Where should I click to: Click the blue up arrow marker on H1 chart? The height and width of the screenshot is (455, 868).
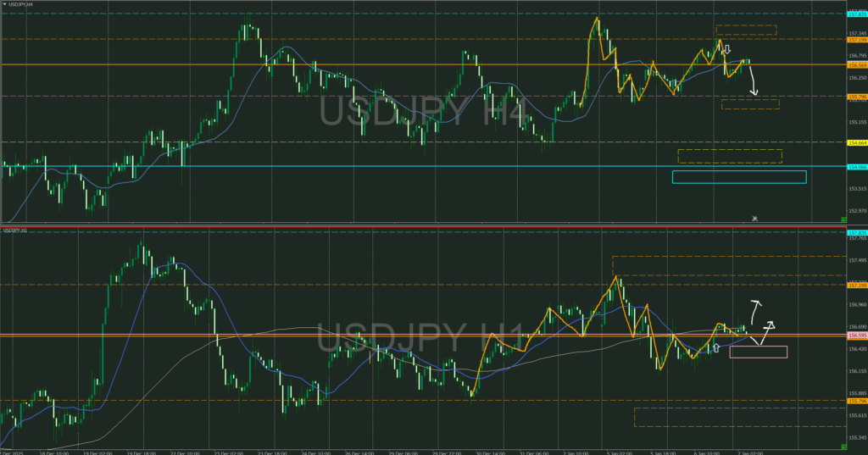(716, 347)
